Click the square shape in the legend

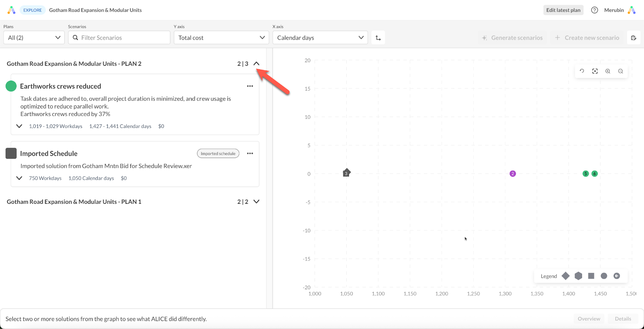pyautogui.click(x=591, y=276)
